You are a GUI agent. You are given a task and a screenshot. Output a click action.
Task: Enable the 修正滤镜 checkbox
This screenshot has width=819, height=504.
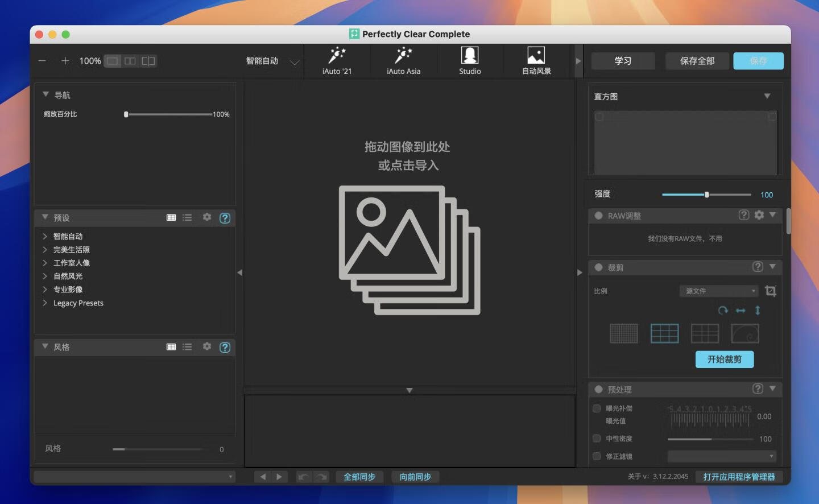(597, 456)
